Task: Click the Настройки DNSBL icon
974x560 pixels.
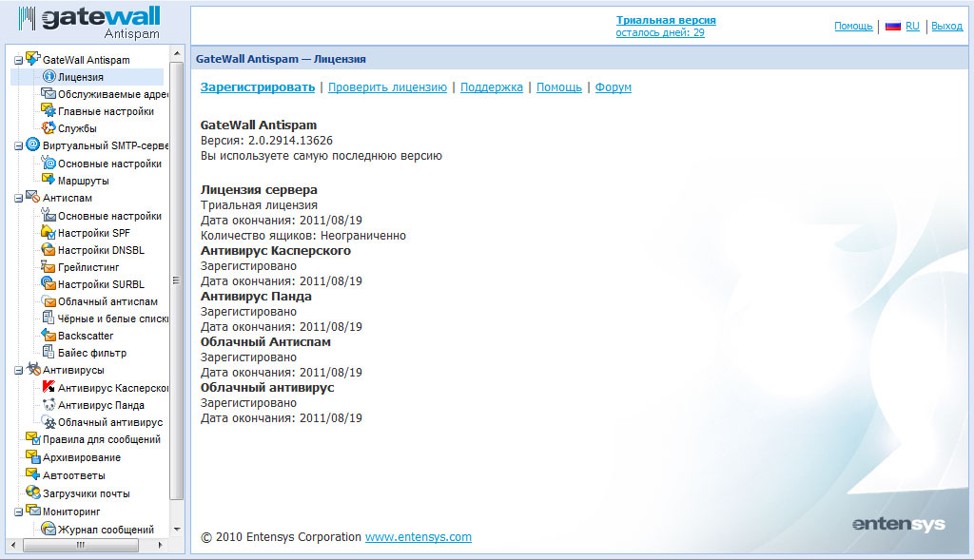Action: tap(49, 249)
